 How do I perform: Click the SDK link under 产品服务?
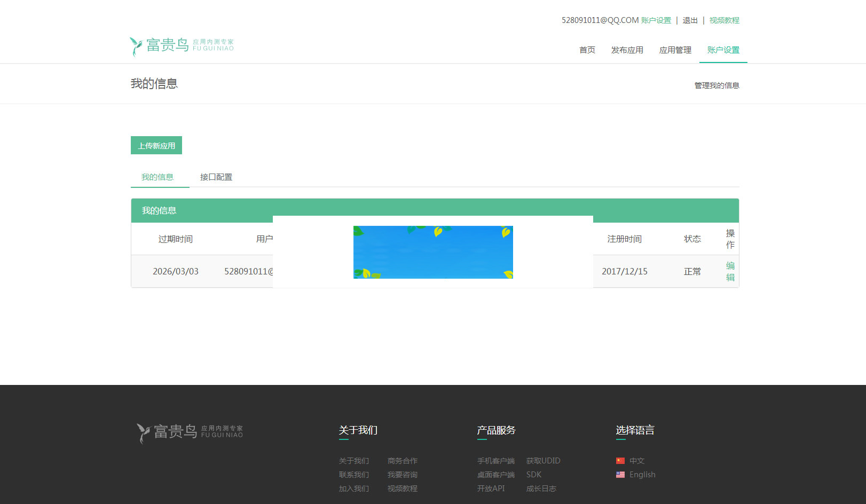click(533, 474)
